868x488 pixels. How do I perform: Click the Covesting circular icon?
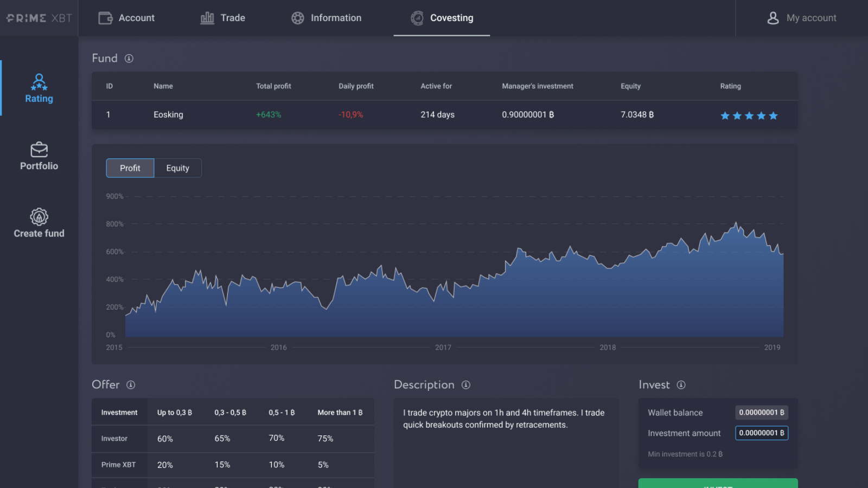[x=417, y=18]
